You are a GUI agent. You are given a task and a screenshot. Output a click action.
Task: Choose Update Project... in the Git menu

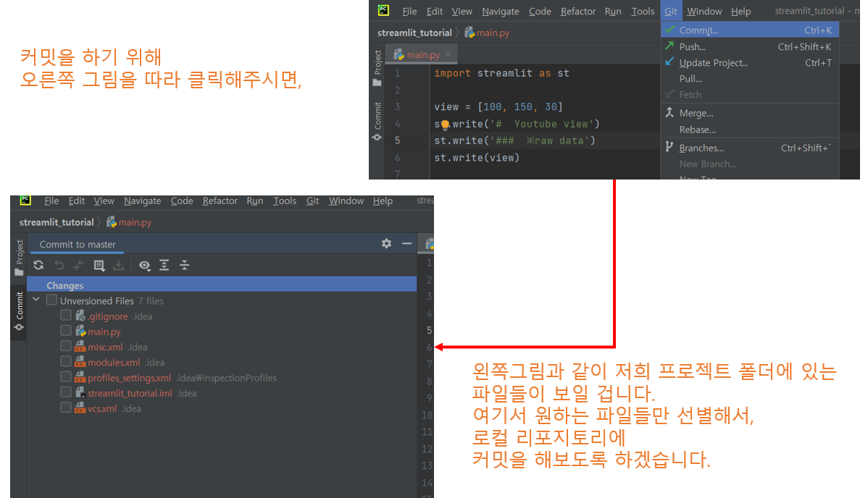pos(750,62)
